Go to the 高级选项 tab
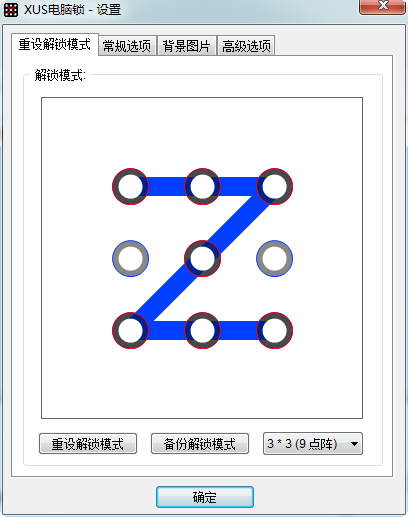The height and width of the screenshot is (517, 408). pyautogui.click(x=246, y=46)
